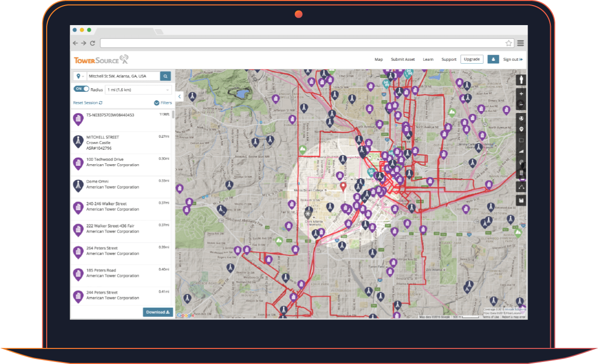This screenshot has height=364, width=598.
Task: Click the Mitchell St SW address field
Action: [124, 76]
